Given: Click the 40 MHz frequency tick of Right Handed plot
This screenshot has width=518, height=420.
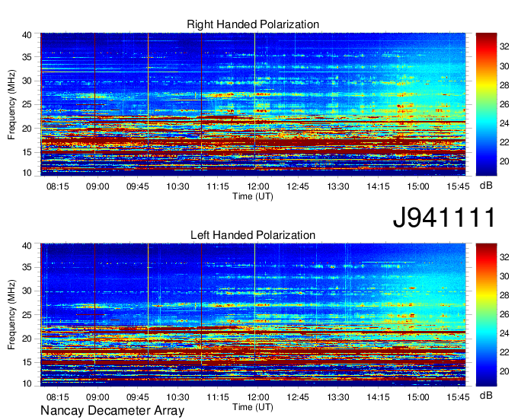Looking at the screenshot, I should pyautogui.click(x=27, y=35).
